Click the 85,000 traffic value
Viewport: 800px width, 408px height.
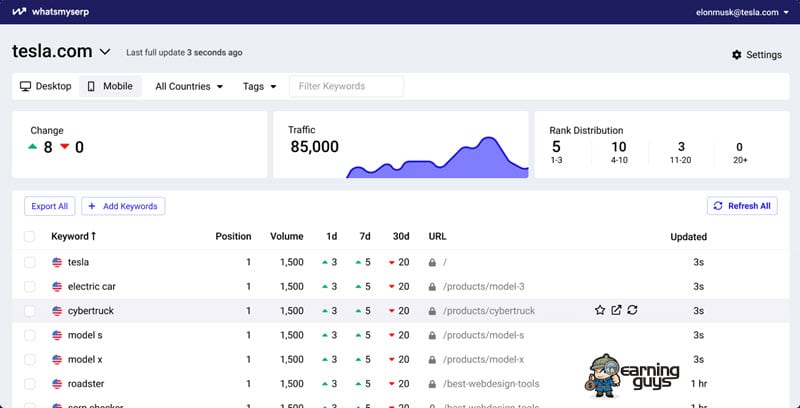[x=314, y=147]
